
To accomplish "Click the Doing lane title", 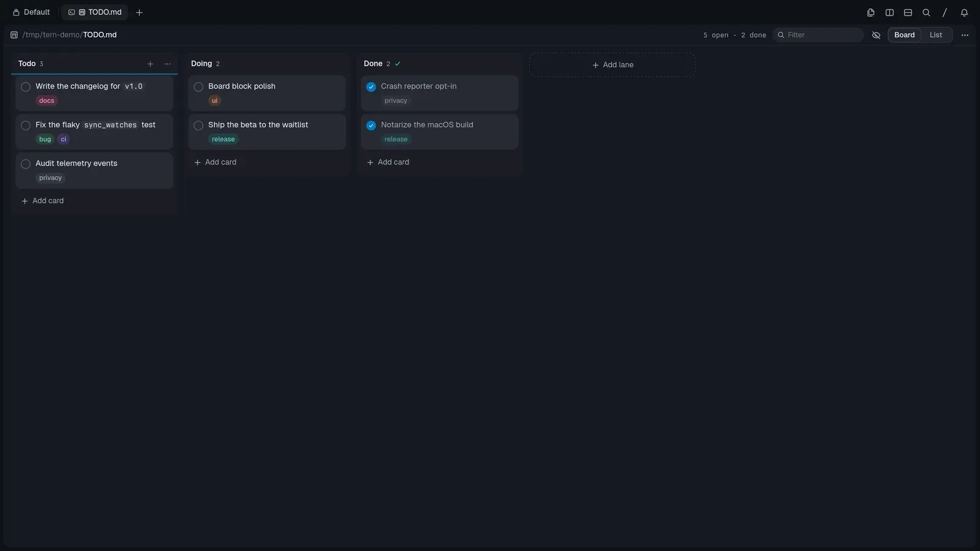I will click(202, 64).
